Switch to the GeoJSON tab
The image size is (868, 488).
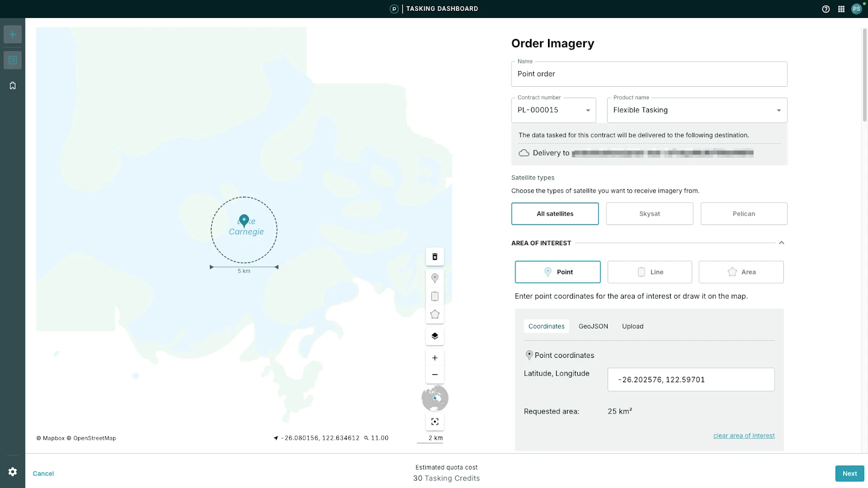(593, 326)
